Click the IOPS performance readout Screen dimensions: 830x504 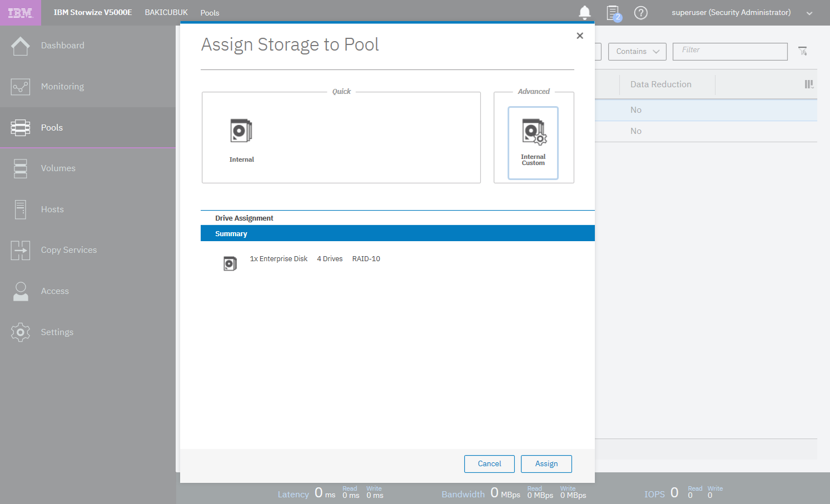click(684, 493)
